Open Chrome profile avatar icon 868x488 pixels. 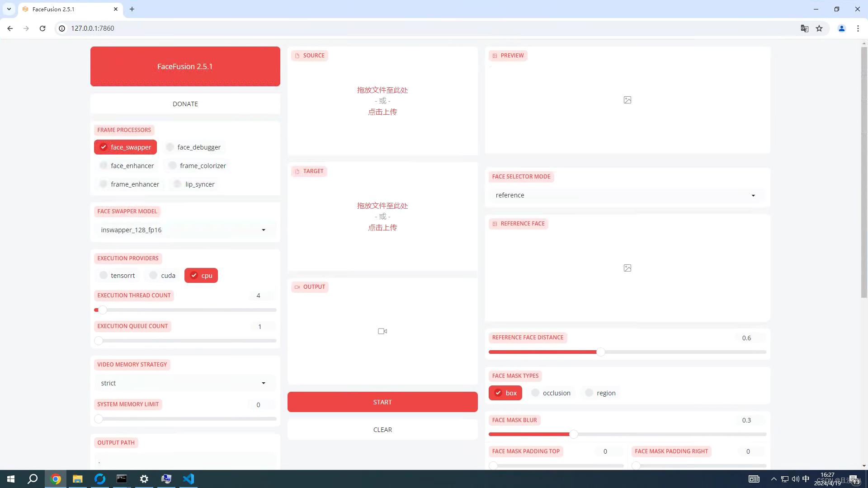click(x=842, y=28)
